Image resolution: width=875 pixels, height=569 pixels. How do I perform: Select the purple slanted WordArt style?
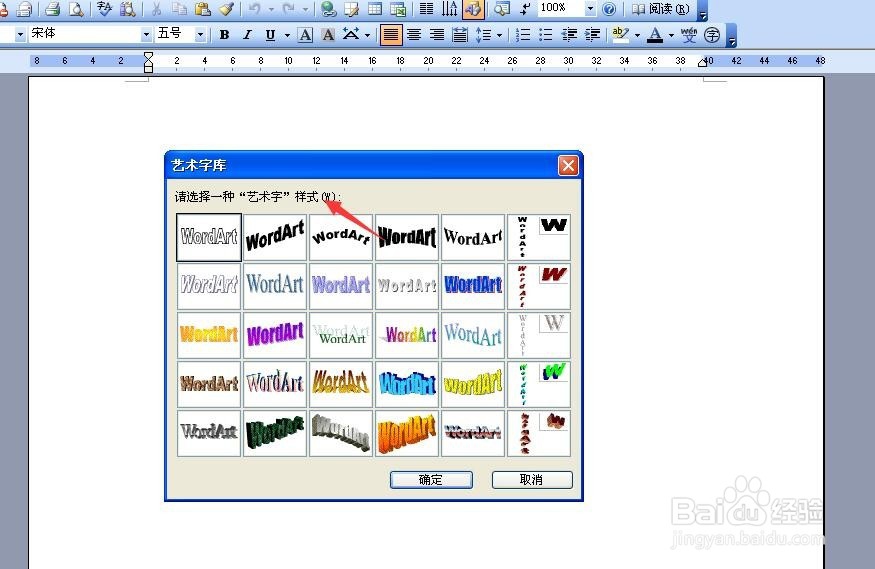click(275, 335)
